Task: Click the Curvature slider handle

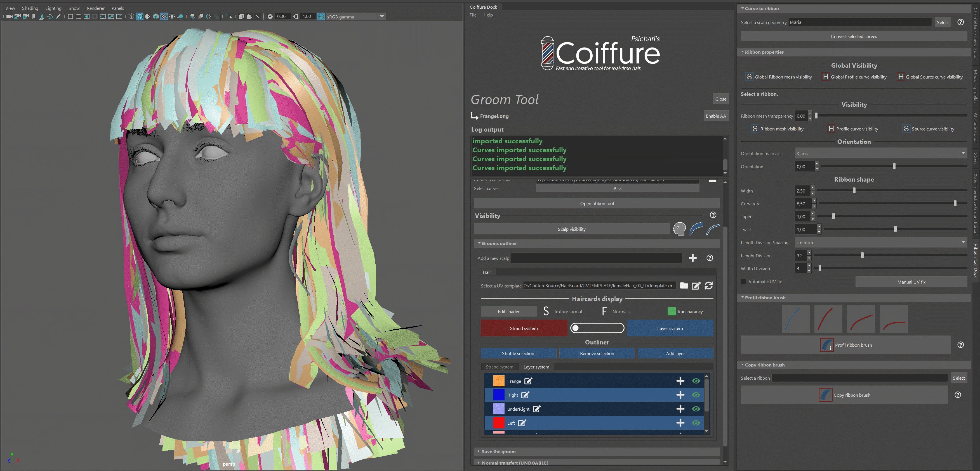Action: pos(955,203)
